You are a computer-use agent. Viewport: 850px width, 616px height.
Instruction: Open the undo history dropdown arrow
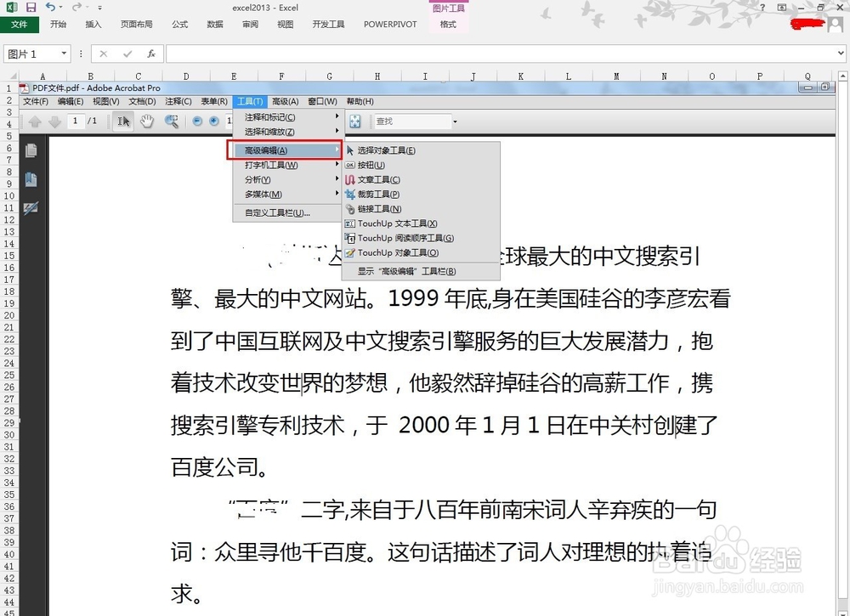pos(60,8)
